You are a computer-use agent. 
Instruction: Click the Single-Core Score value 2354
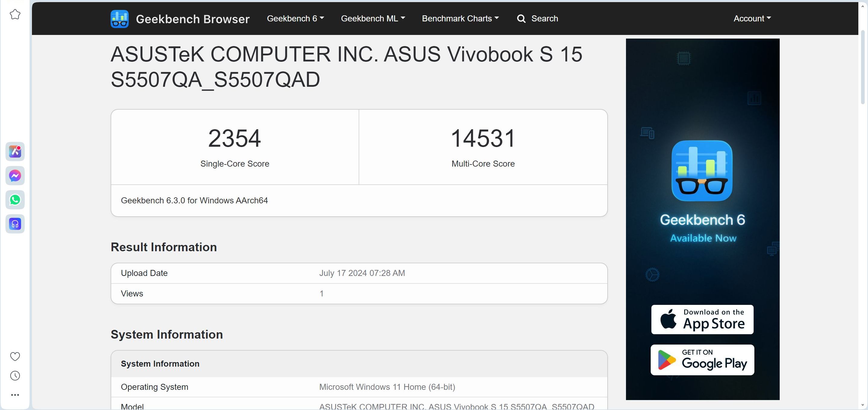pos(234,138)
